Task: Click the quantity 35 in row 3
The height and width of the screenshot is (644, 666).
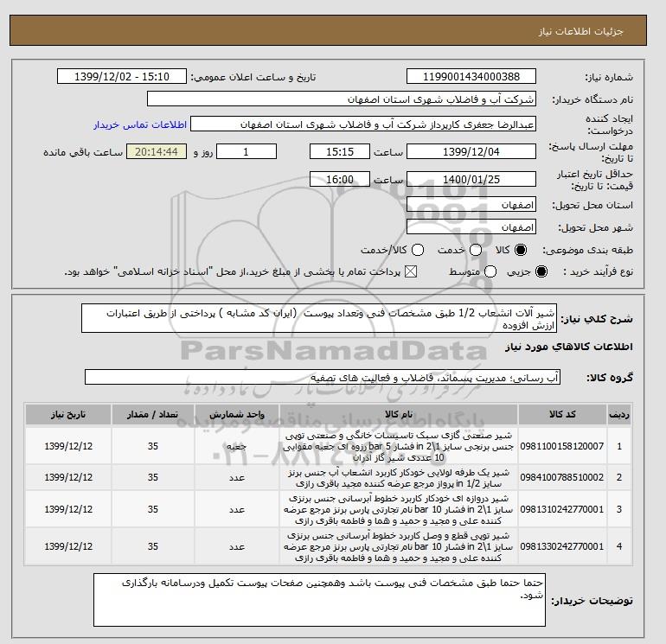Action: (153, 509)
